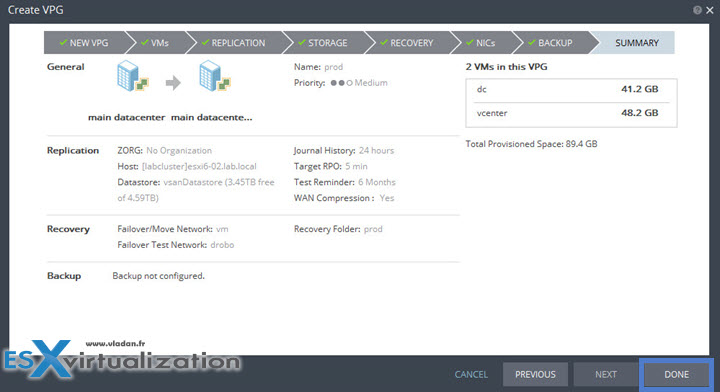Click the '2 VMs in this VPG' heading

pos(506,67)
